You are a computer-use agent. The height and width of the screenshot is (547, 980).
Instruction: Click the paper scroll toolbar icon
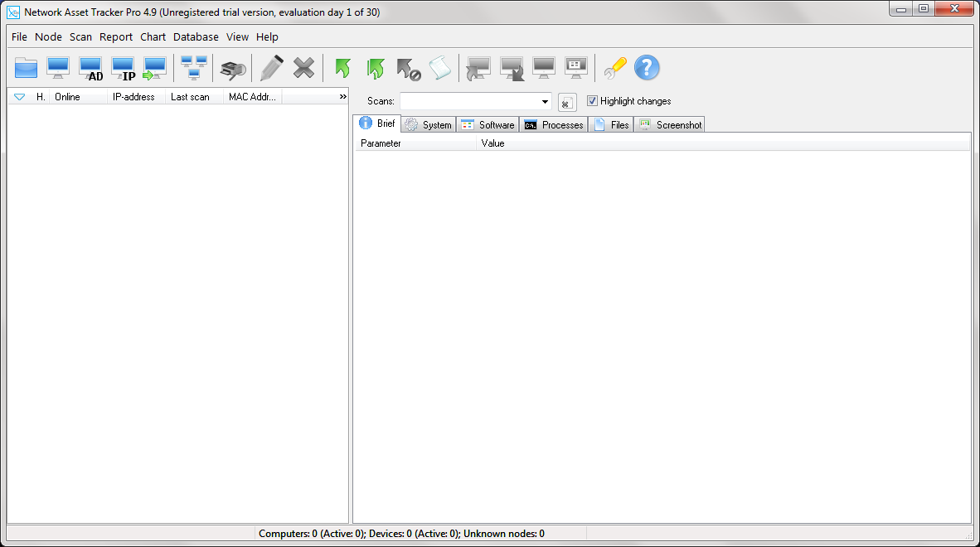pos(440,67)
